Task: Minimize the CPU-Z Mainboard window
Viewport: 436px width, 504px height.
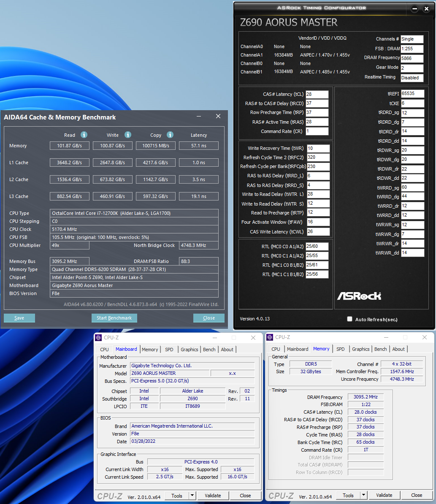Action: (215, 338)
